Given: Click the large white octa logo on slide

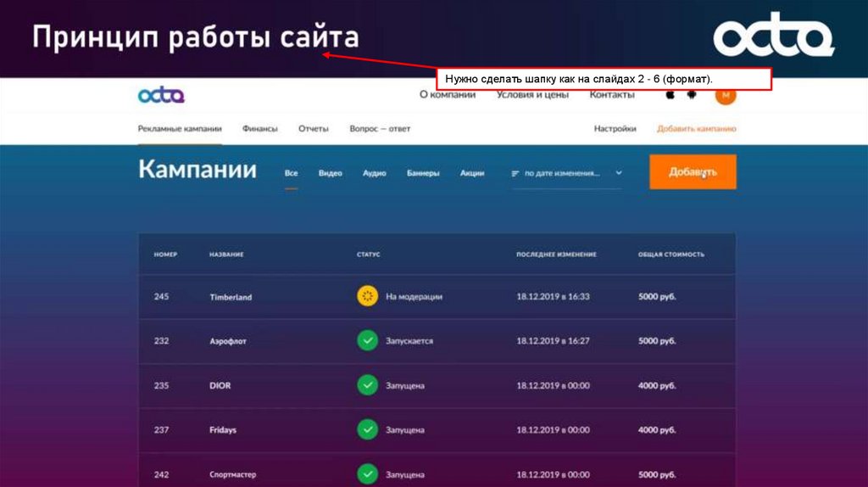Looking at the screenshot, I should pyautogui.click(x=773, y=34).
